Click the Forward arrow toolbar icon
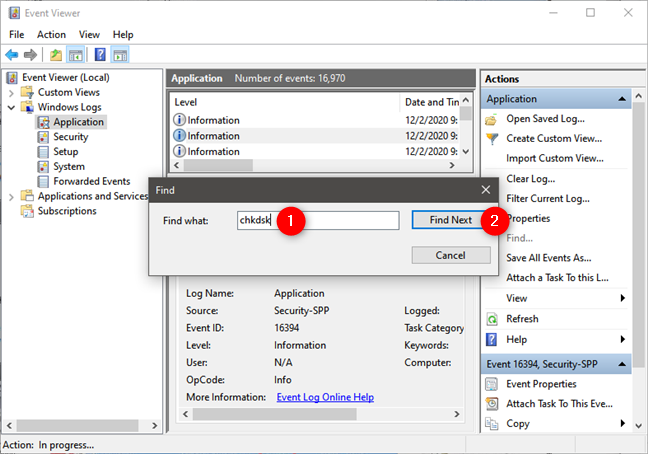The width and height of the screenshot is (648, 454). 30,55
